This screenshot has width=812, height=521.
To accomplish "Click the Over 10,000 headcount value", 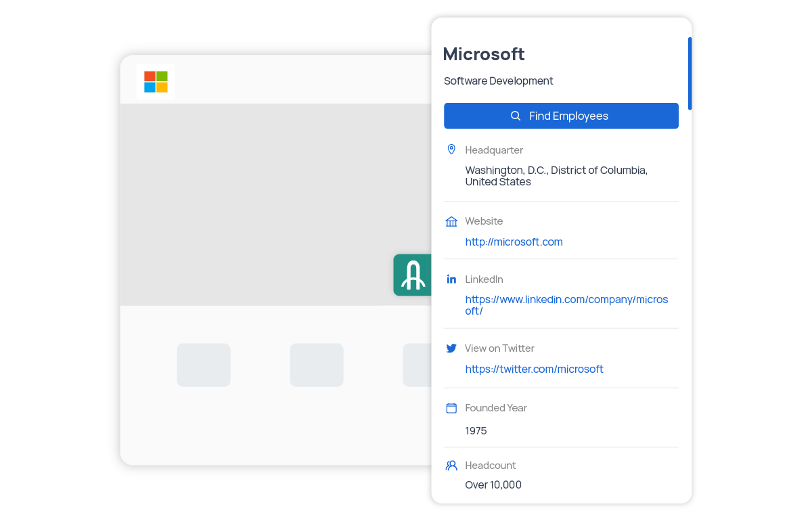I will [x=493, y=484].
